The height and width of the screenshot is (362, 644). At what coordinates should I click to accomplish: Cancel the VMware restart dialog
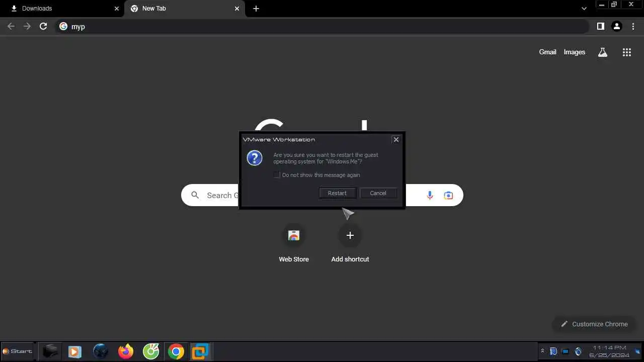[x=378, y=193]
